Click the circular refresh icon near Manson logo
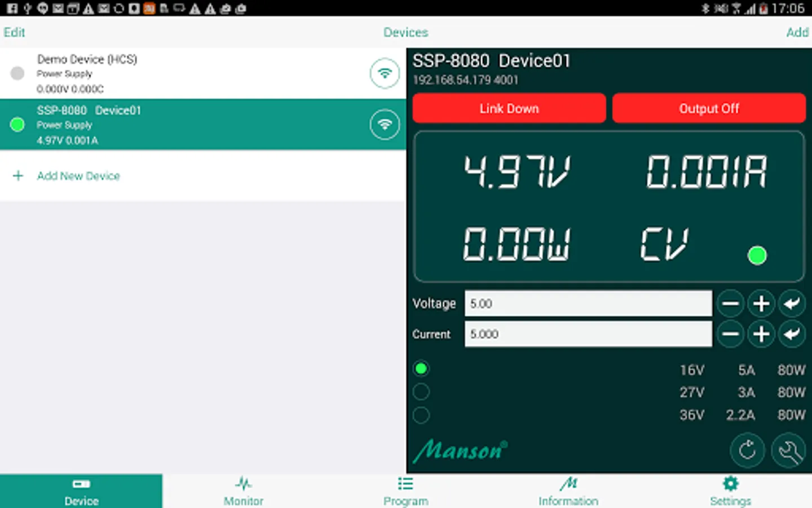The width and height of the screenshot is (812, 508). coord(747,450)
